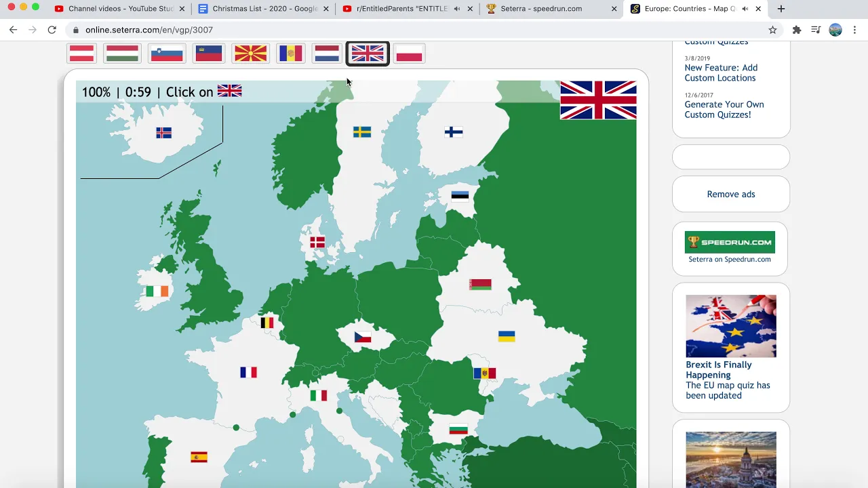Click the Denmark flag on the map
This screenshot has width=868, height=488.
317,242
